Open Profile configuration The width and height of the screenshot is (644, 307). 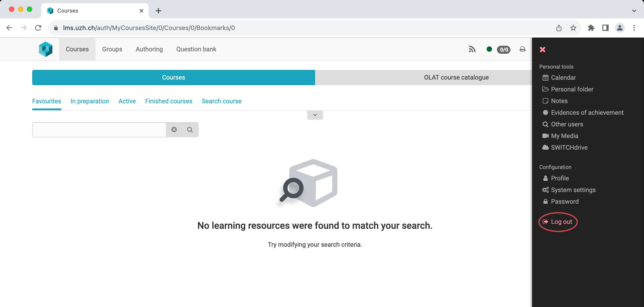(x=556, y=178)
